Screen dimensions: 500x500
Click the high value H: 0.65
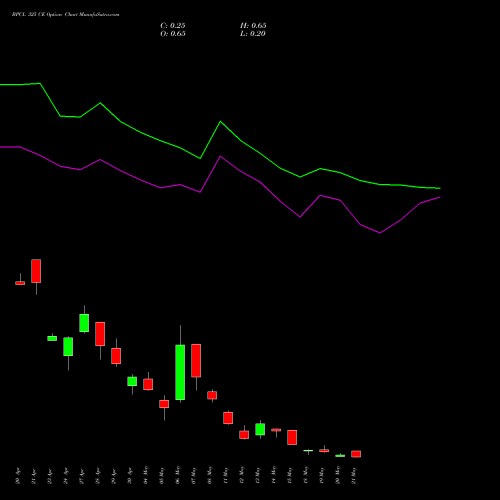(253, 26)
